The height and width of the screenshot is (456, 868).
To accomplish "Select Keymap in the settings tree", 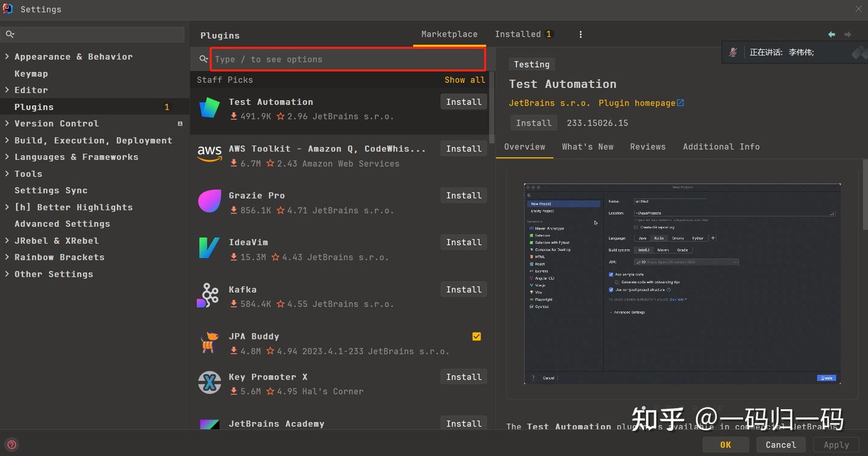I will coord(31,74).
